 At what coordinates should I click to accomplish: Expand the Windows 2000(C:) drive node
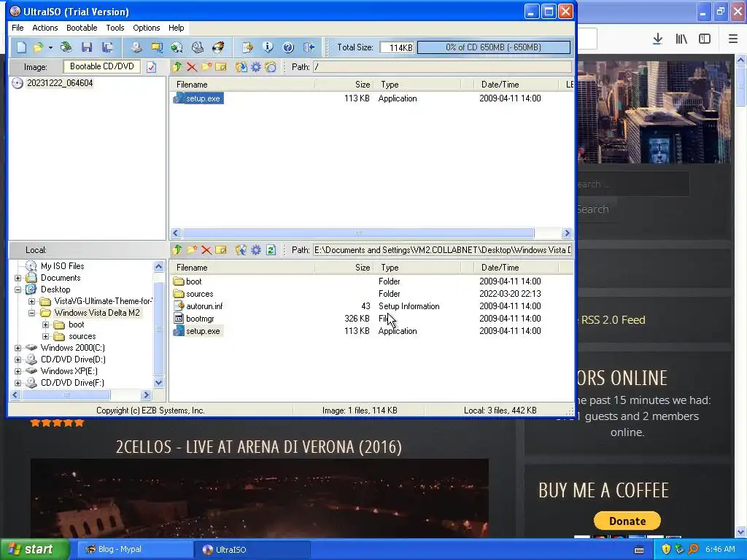click(18, 348)
